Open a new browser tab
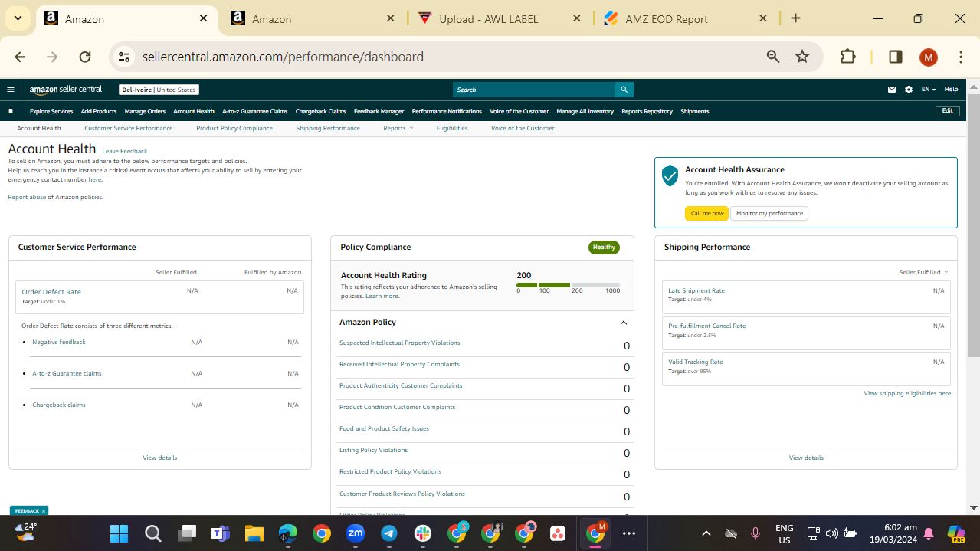 tap(795, 18)
